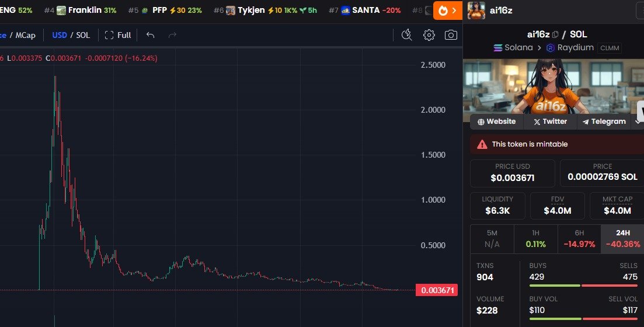This screenshot has height=327, width=644.
Task: Expand chart with Full button
Action: pos(118,36)
